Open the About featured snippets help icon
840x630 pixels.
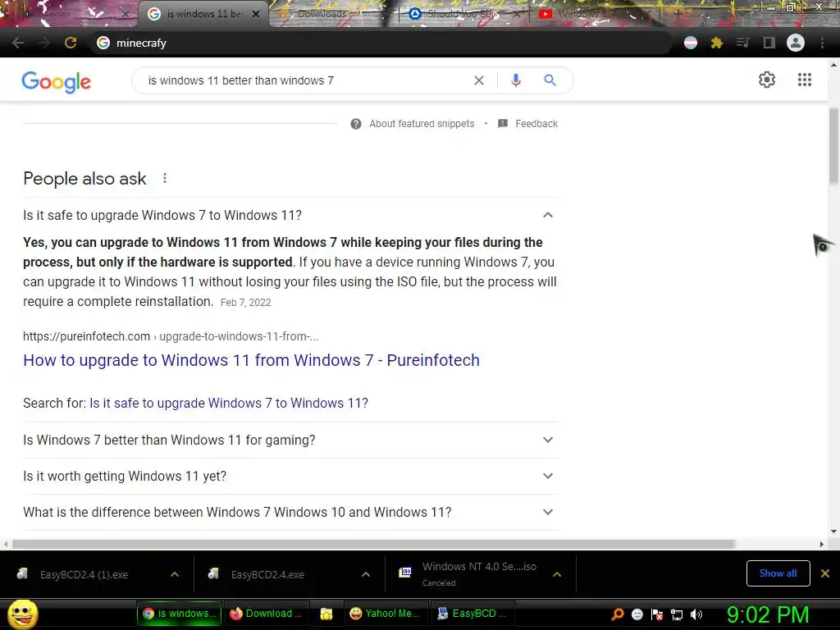(356, 124)
